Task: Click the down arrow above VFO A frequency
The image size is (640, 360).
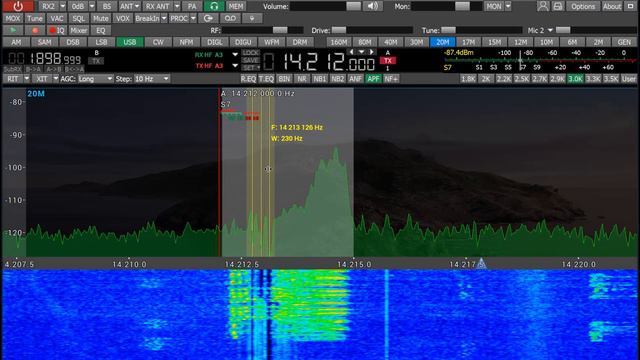Action: point(361,52)
